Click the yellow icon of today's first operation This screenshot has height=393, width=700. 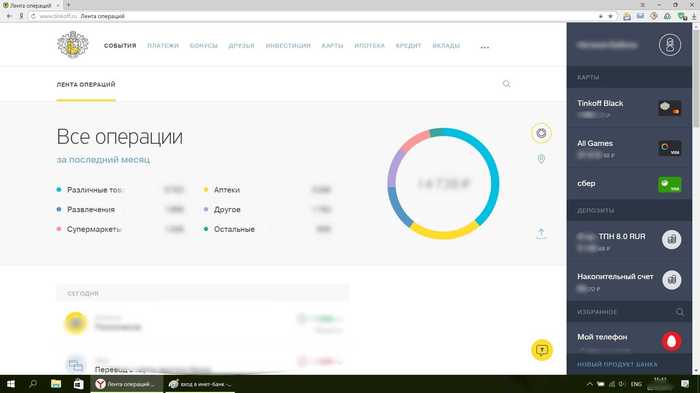76,323
